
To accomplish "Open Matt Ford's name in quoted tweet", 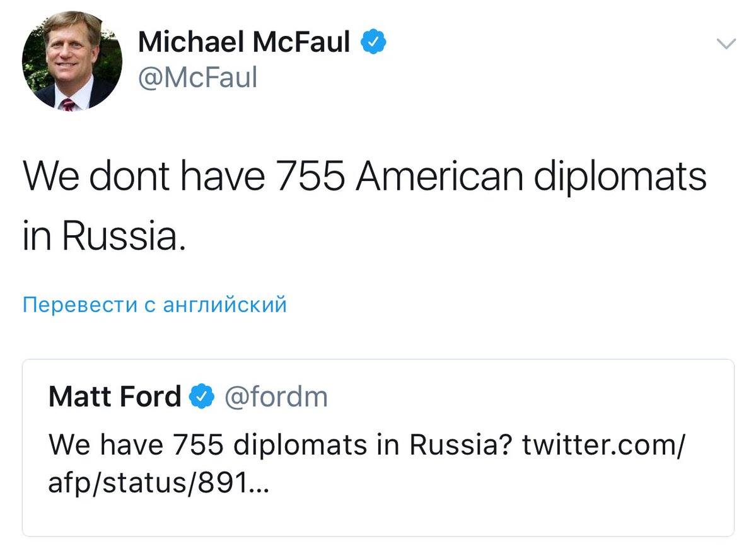I will [x=115, y=397].
